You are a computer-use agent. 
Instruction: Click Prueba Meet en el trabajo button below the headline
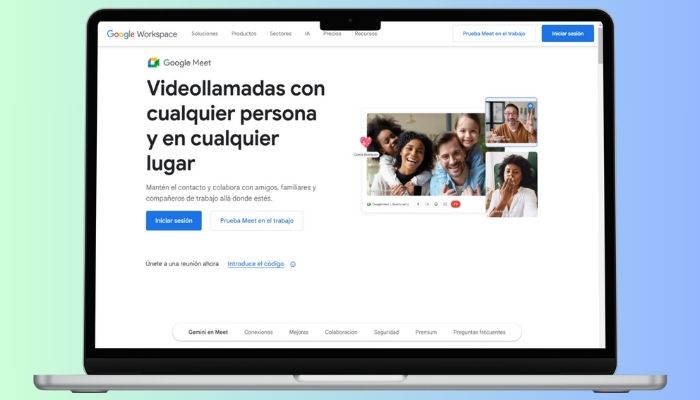[x=257, y=221]
